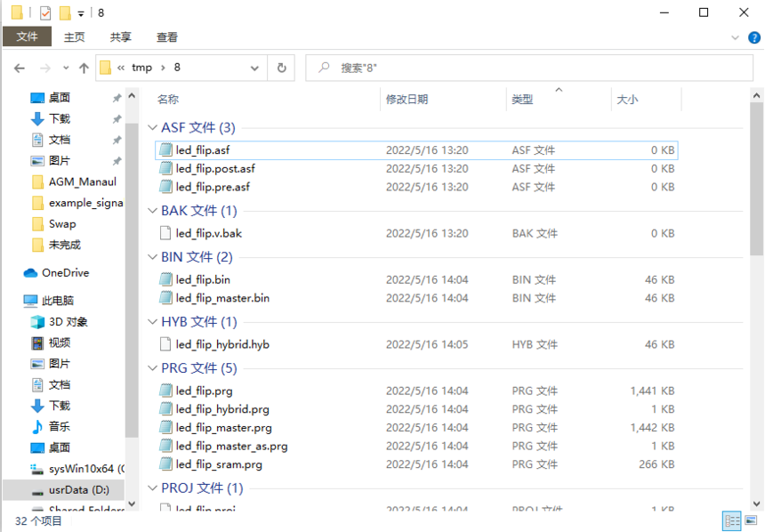Open the 视频 library folder
Screen dimensions: 765x532
point(59,343)
